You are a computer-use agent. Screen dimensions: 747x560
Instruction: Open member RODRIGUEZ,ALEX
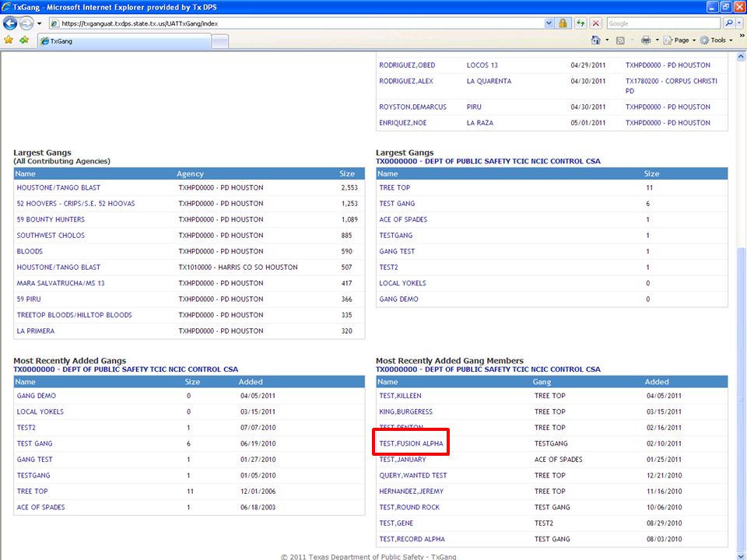click(x=406, y=81)
